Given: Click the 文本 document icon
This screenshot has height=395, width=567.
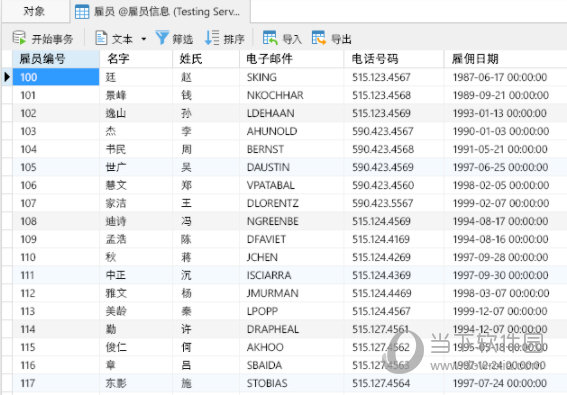Looking at the screenshot, I should coord(101,38).
